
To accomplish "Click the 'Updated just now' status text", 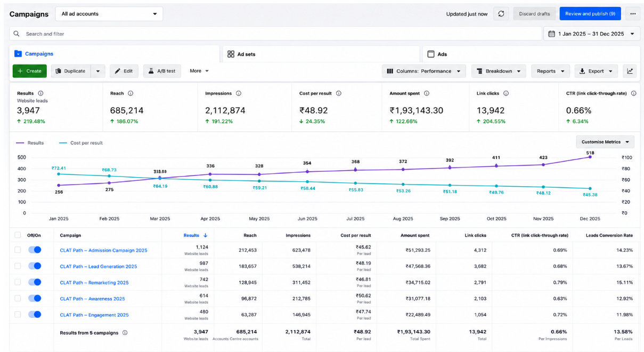I will 467,14.
